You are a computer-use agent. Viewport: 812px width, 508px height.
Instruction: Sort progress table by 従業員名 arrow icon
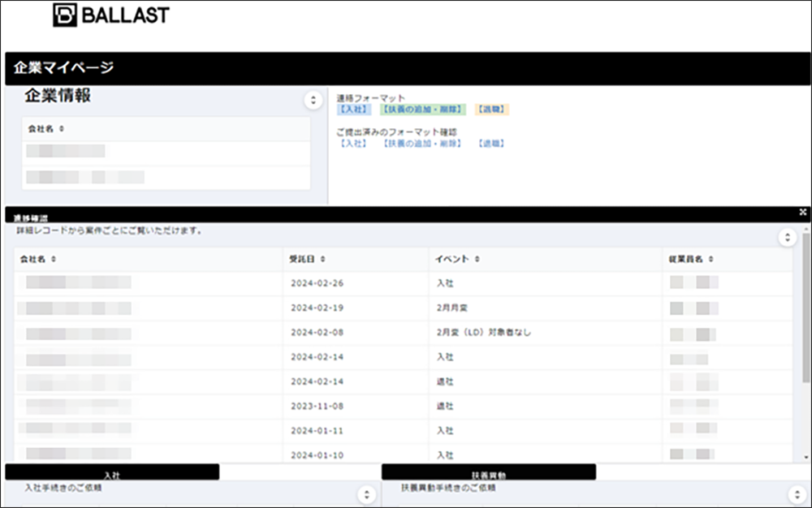711,259
